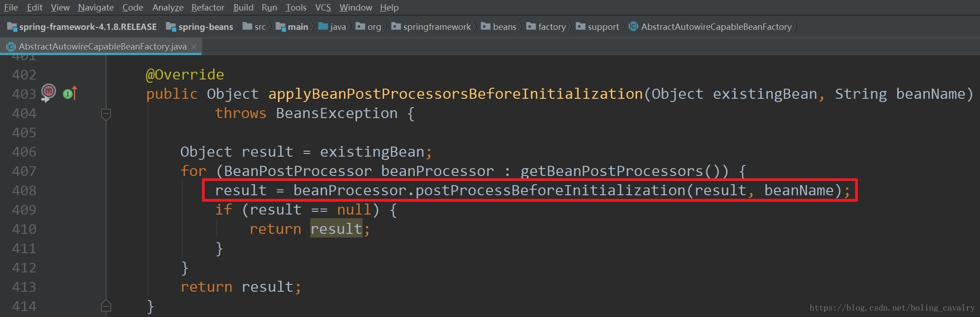
Task: Click the class icon in the AbstractAutowireCapableBeanFactory breadcrumb
Action: click(x=633, y=27)
